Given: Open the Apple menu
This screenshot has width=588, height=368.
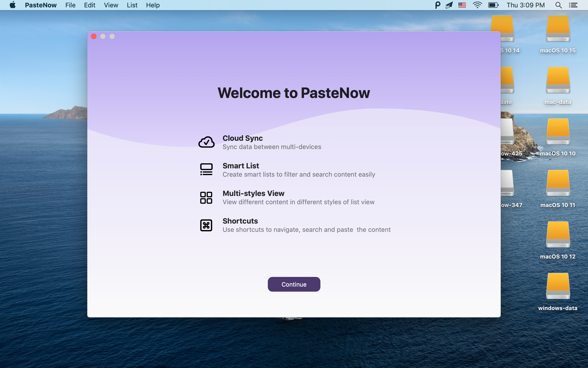Looking at the screenshot, I should 12,5.
